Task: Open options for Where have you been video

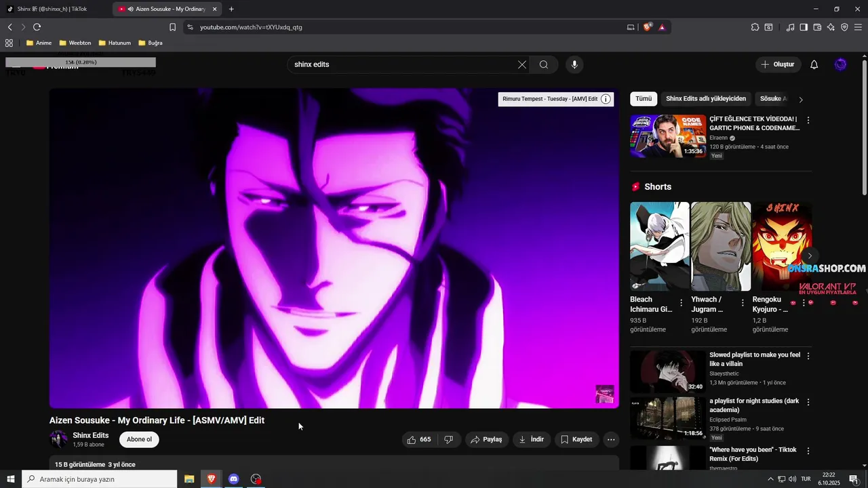Action: 808,451
